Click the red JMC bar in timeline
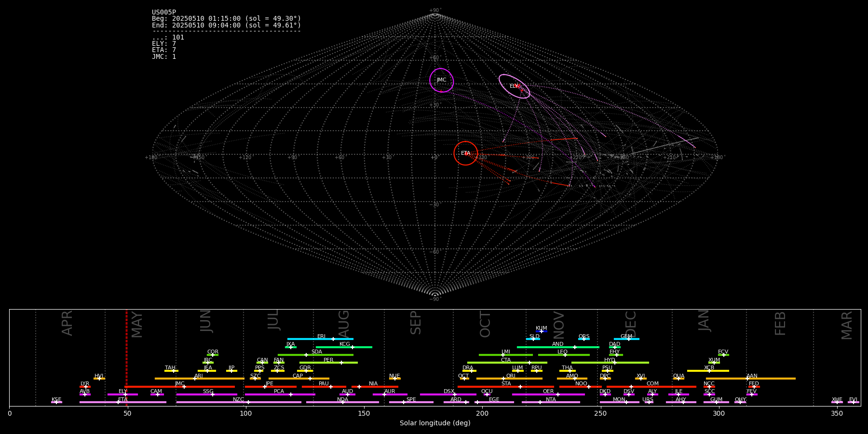 (x=180, y=387)
